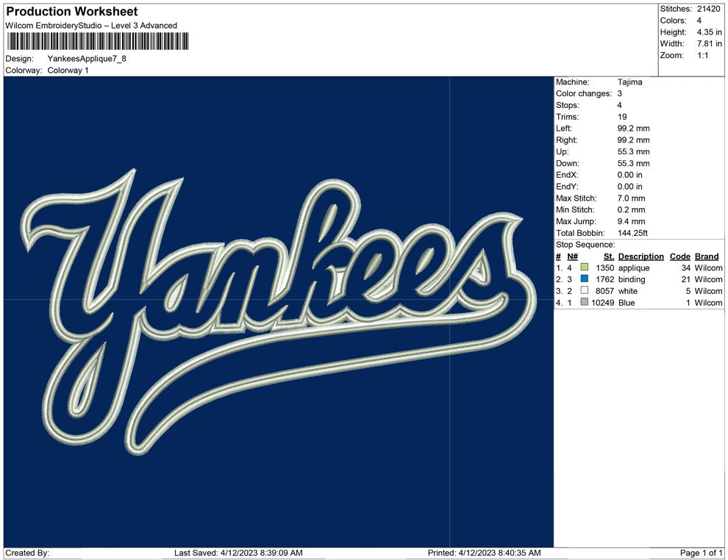Click the Left value 99.2 mm
Image resolution: width=728 pixels, height=560 pixels.
click(633, 129)
